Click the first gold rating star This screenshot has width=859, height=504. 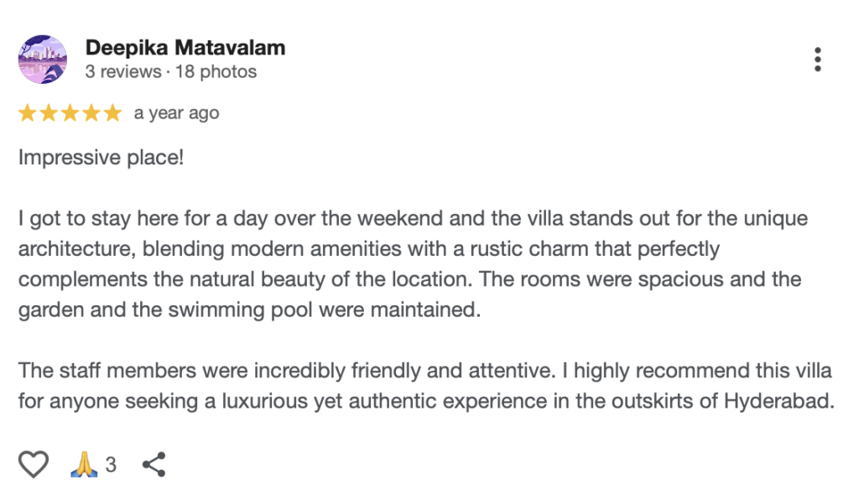[x=27, y=113]
